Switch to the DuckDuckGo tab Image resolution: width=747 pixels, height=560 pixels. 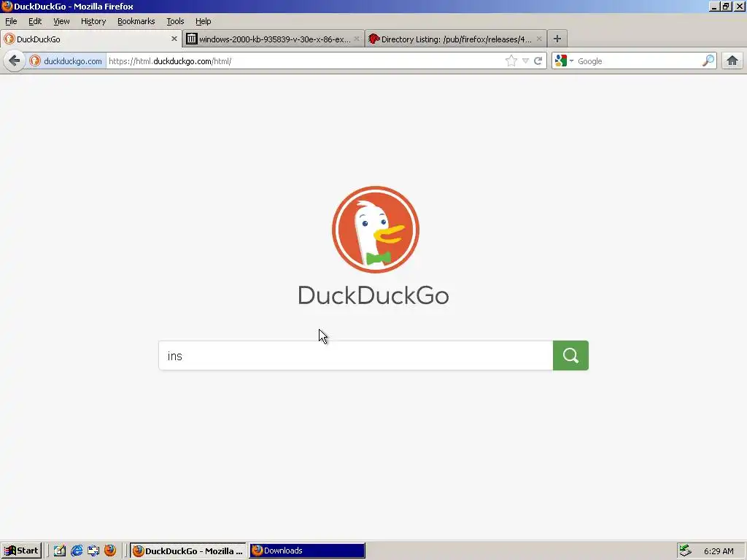click(x=90, y=39)
